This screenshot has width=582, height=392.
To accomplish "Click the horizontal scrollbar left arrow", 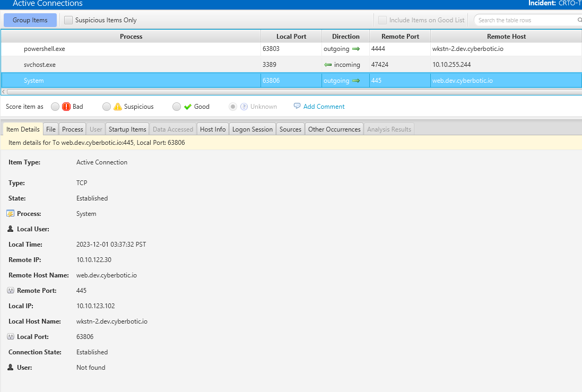I will click(4, 92).
